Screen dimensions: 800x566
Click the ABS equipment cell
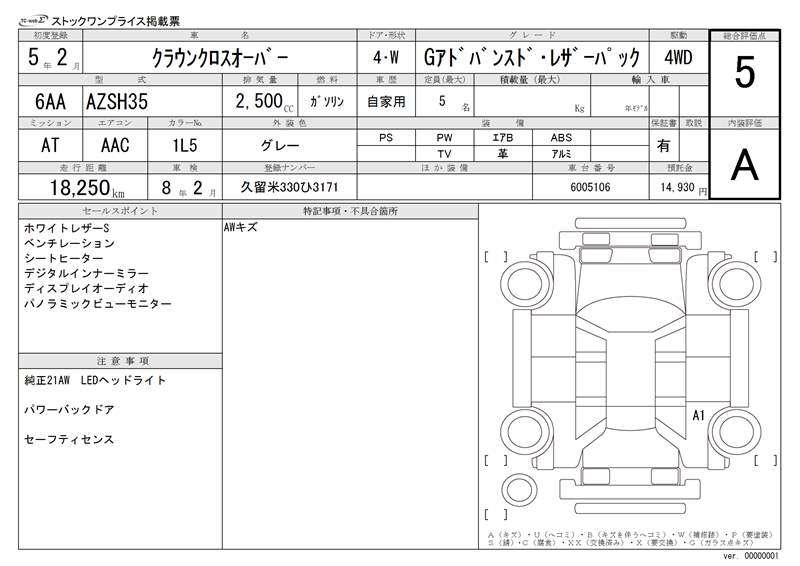coord(561,138)
